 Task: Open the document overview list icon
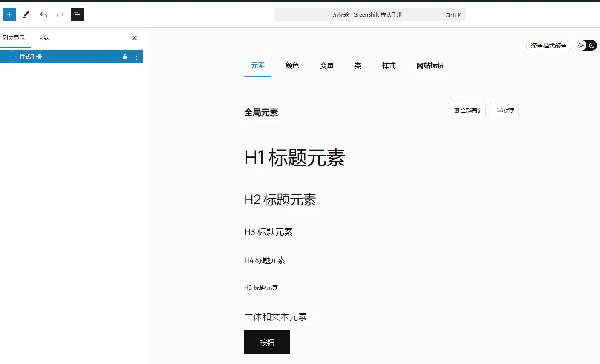pos(77,14)
